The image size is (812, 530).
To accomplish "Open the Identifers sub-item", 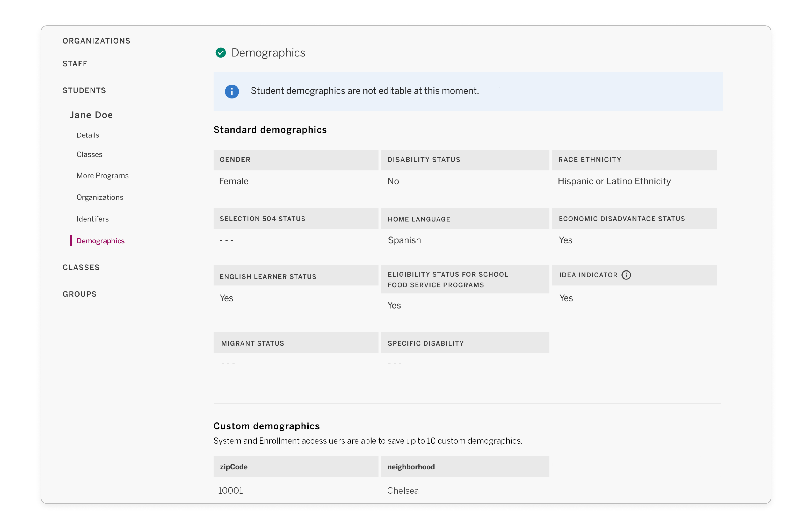I will click(x=92, y=219).
